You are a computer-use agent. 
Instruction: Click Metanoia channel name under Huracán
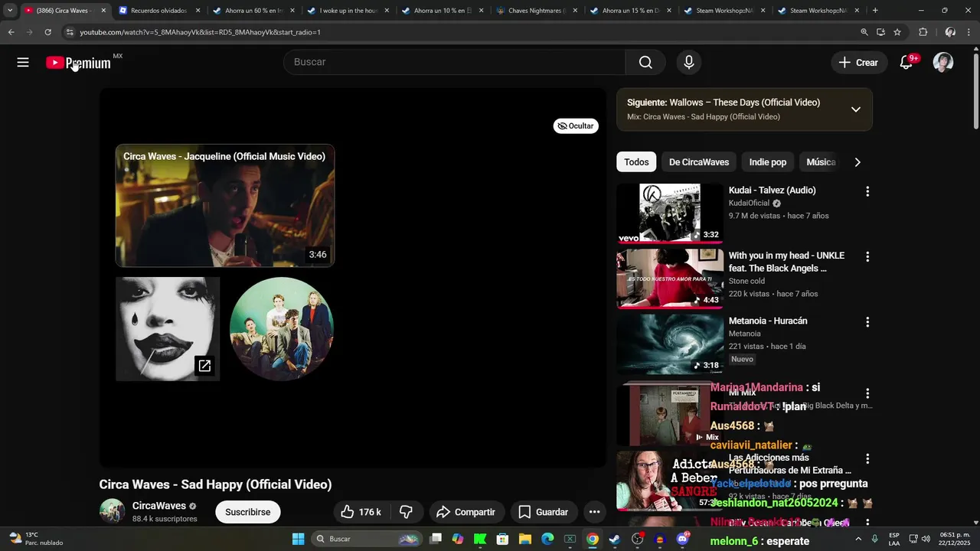[745, 334]
